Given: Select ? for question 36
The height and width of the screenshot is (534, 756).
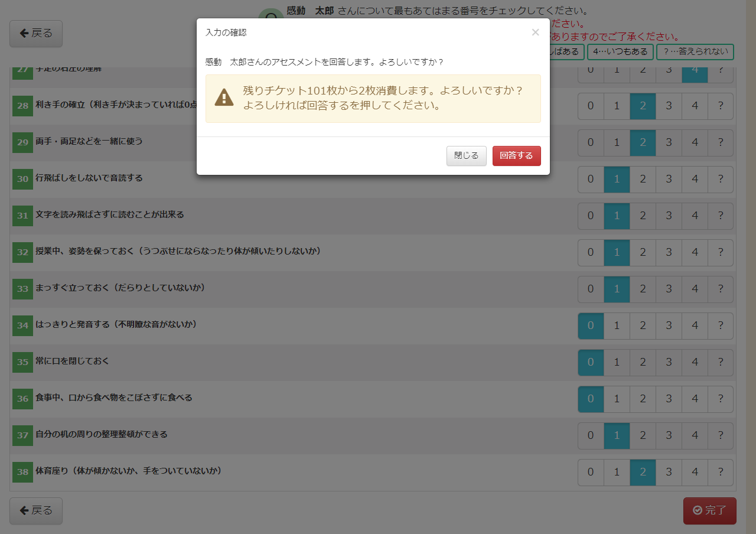Looking at the screenshot, I should 721,399.
